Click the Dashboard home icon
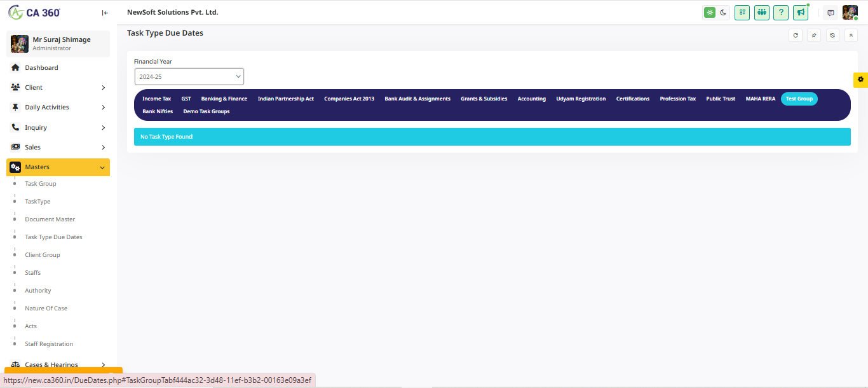Image resolution: width=868 pixels, height=388 pixels. tap(16, 67)
